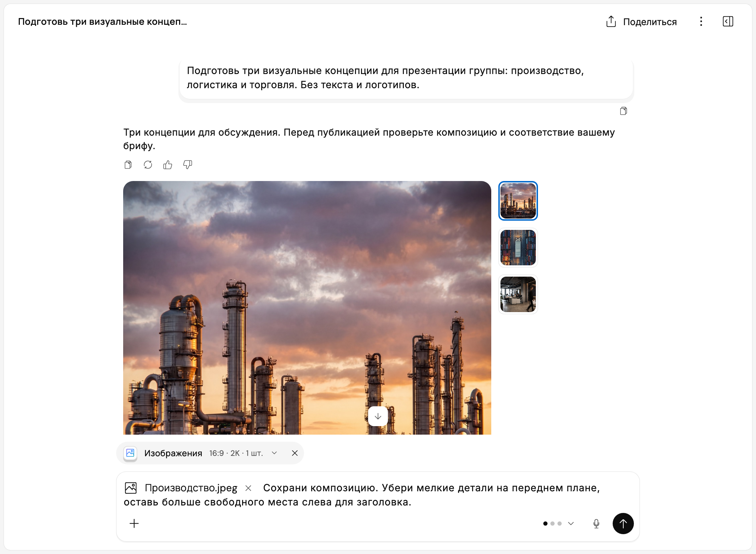The height and width of the screenshot is (554, 756).
Task: Copy the user prompt message
Action: point(624,111)
